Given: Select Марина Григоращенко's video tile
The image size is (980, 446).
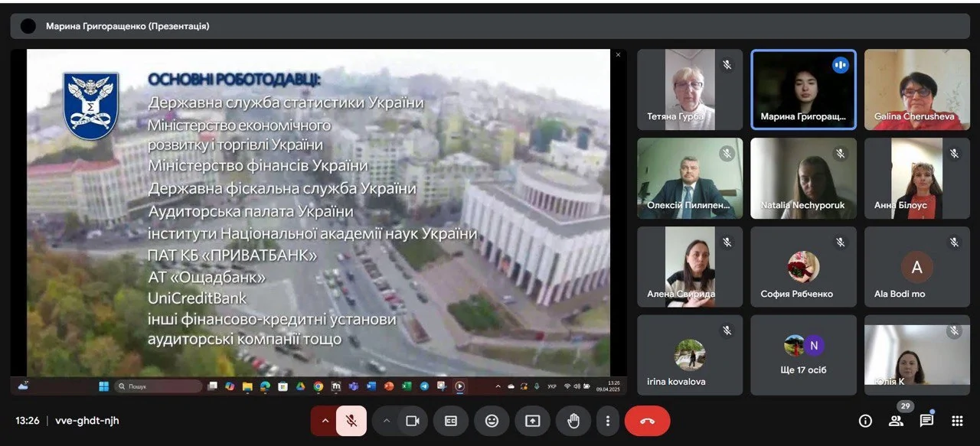Looking at the screenshot, I should click(803, 90).
